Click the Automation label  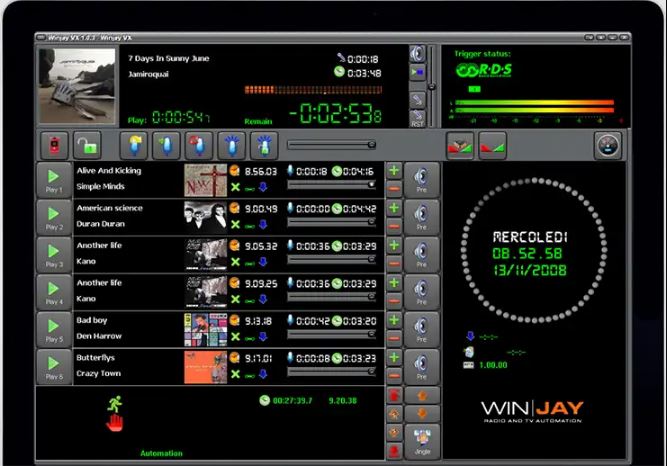(161, 453)
